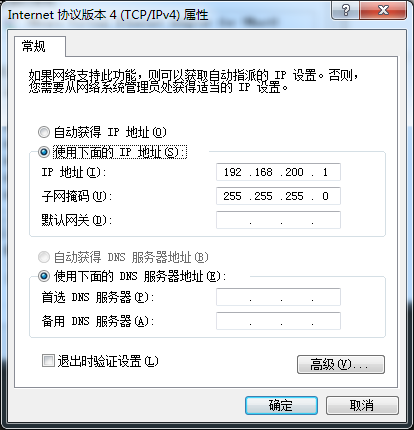Click the 默认网关 gateway input field

point(278,220)
